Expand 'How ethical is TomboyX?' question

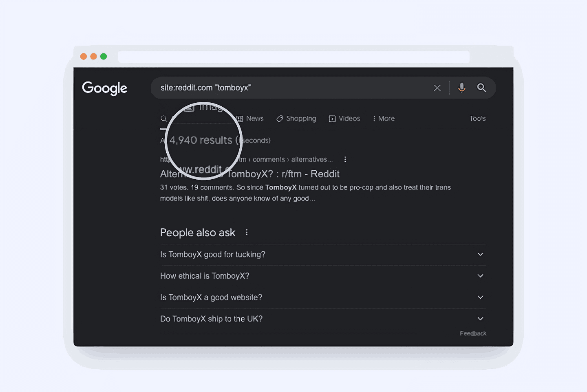pos(322,276)
